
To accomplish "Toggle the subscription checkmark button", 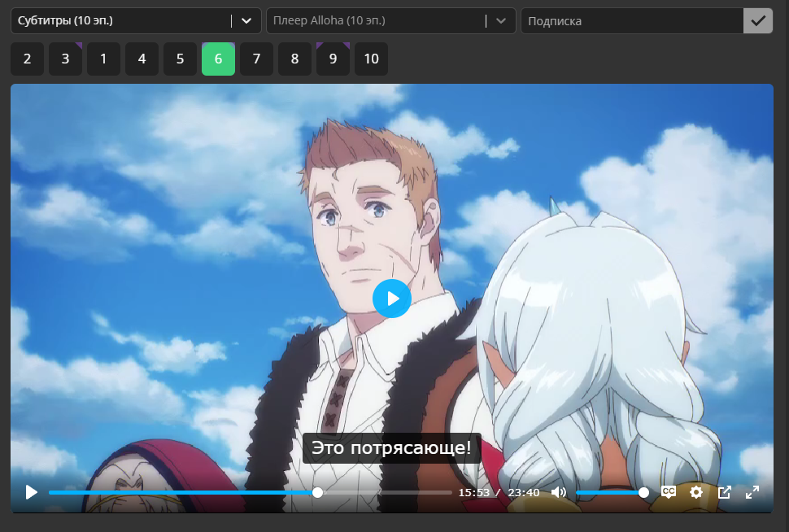I will tap(758, 20).
